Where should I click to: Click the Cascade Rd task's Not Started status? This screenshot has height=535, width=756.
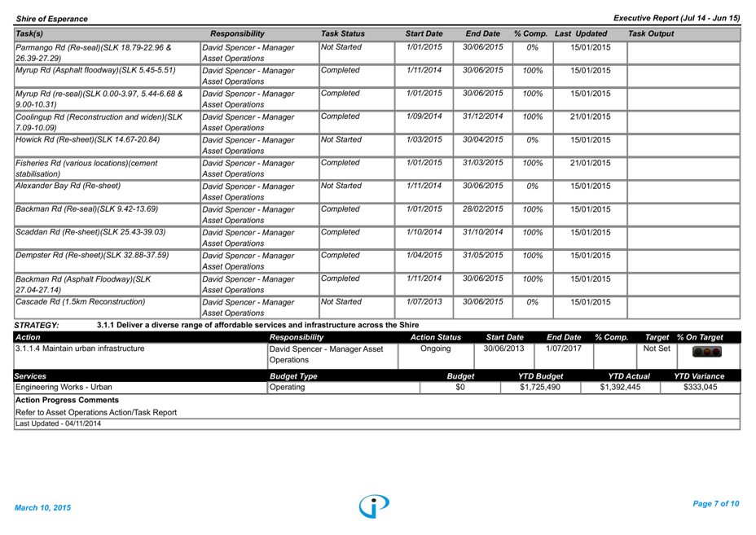[341, 302]
